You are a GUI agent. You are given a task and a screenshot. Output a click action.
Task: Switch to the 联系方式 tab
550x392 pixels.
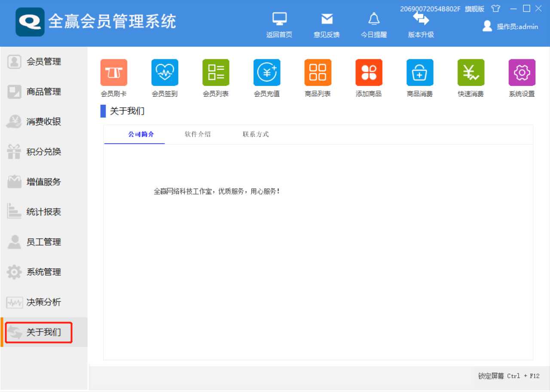coord(255,134)
